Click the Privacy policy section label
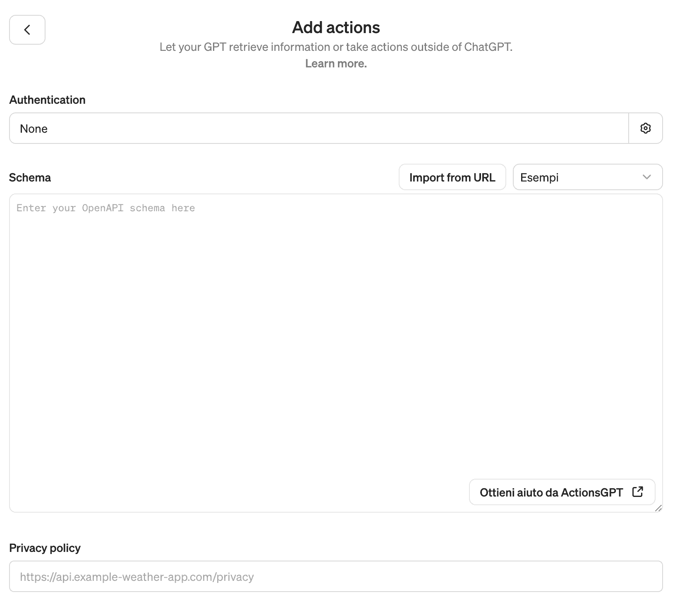 (45, 548)
